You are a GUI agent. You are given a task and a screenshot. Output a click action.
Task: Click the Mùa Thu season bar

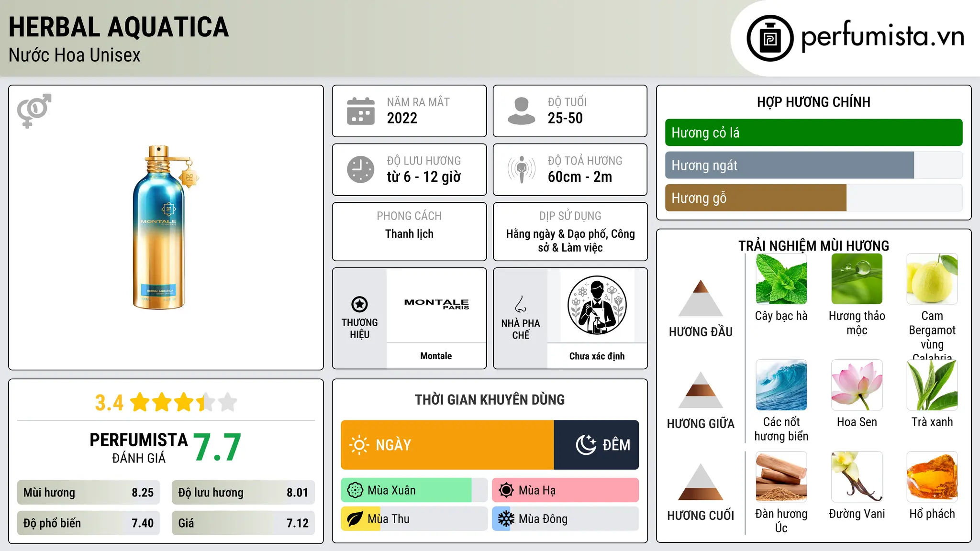414,519
